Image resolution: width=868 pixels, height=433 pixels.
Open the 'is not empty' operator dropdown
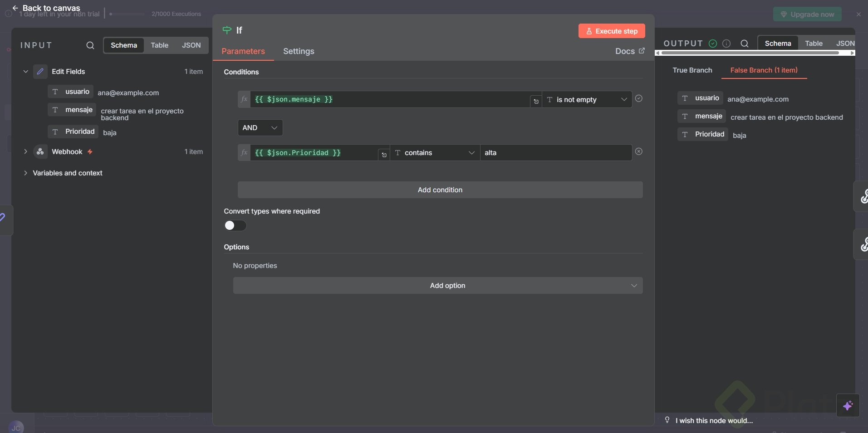click(587, 100)
